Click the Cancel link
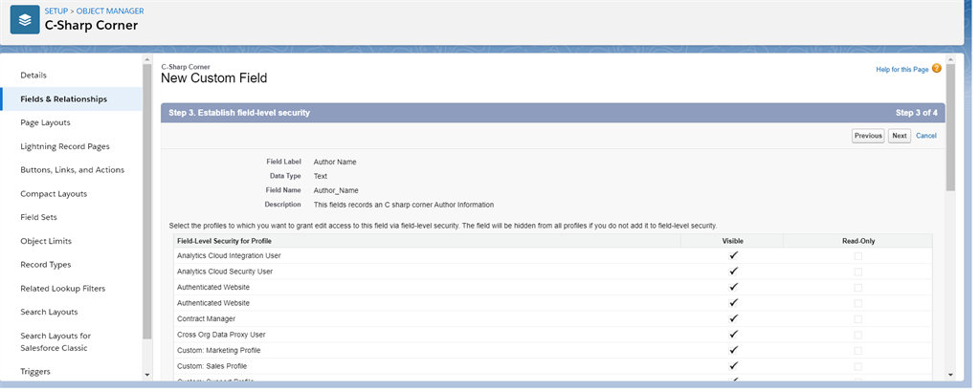The width and height of the screenshot is (980, 392). [926, 136]
